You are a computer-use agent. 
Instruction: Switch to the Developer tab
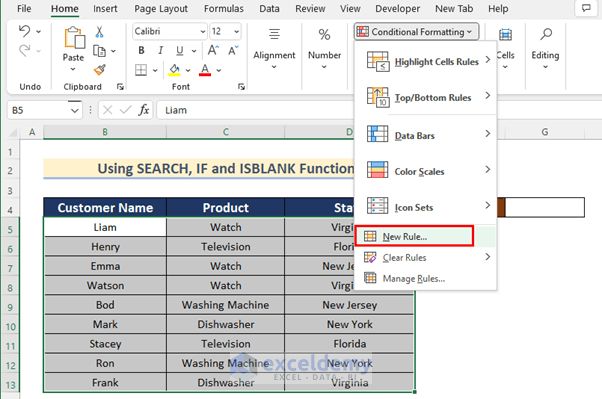tap(397, 8)
